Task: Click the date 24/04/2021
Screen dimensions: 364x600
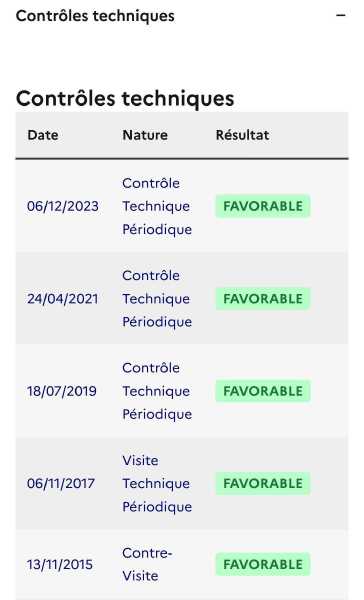Action: tap(63, 299)
